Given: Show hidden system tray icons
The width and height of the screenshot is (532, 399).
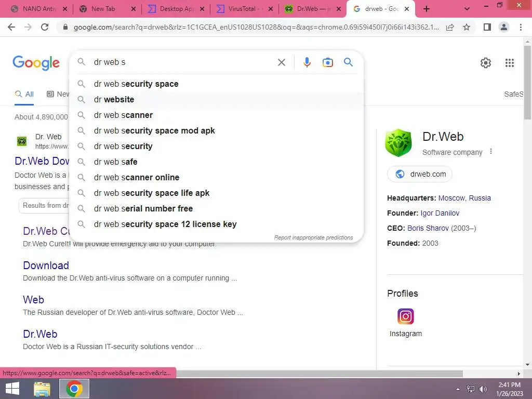Looking at the screenshot, I should (x=458, y=389).
